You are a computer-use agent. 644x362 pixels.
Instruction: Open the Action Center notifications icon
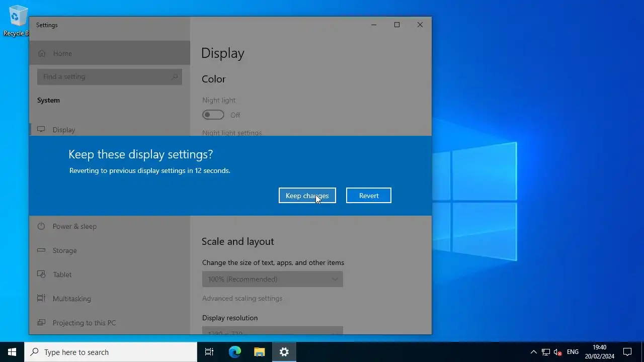(627, 352)
